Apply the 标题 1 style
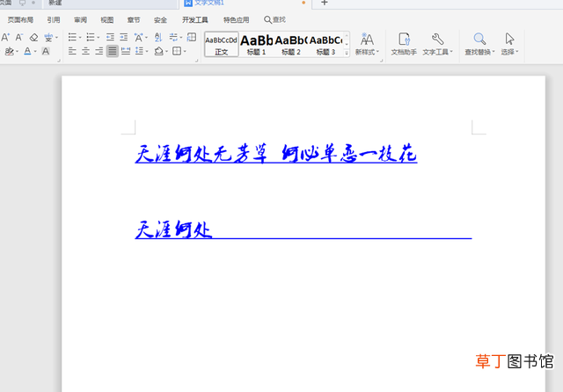 click(256, 44)
